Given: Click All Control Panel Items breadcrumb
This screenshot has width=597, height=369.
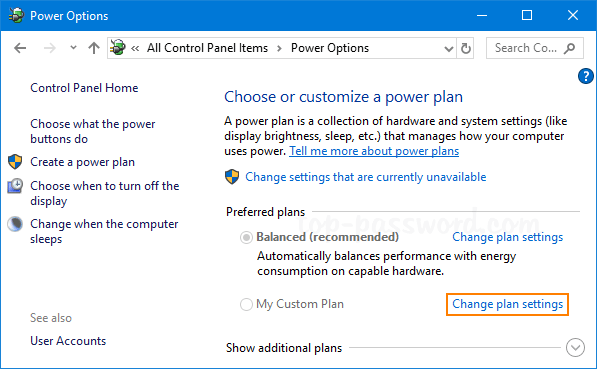Looking at the screenshot, I should click(x=208, y=48).
